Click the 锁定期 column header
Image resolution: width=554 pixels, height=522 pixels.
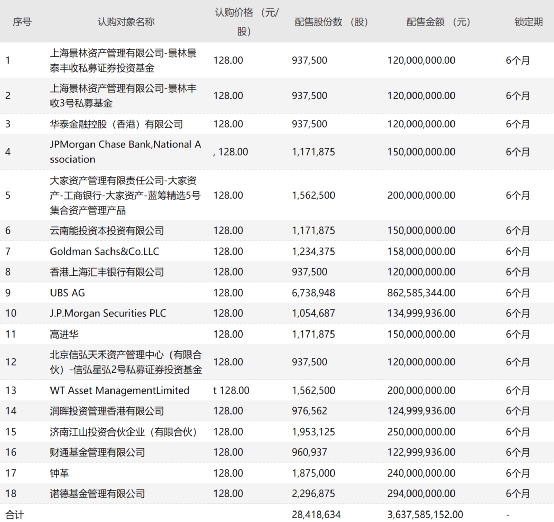(529, 22)
